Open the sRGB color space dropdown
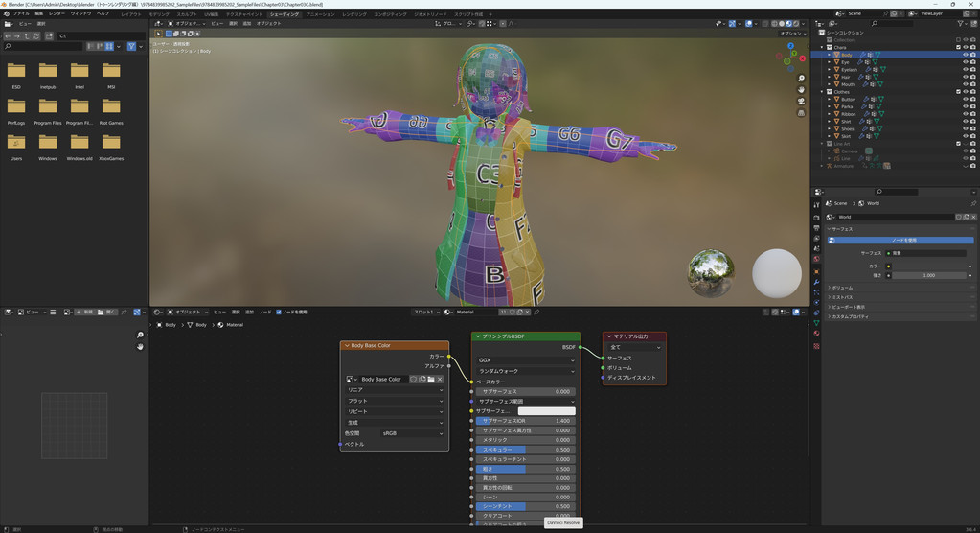Screen dimensions: 980x533 pyautogui.click(x=412, y=433)
